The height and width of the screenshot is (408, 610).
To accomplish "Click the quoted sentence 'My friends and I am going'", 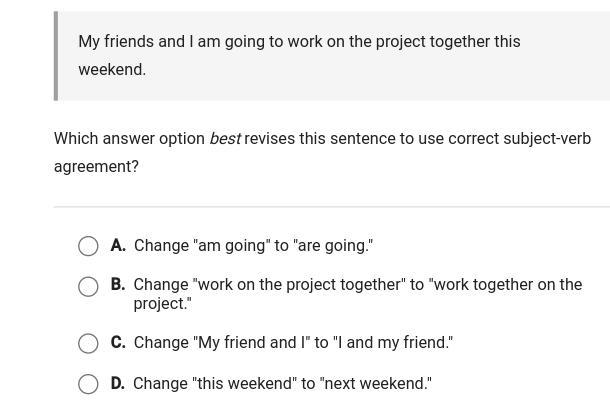I will pyautogui.click(x=299, y=42).
